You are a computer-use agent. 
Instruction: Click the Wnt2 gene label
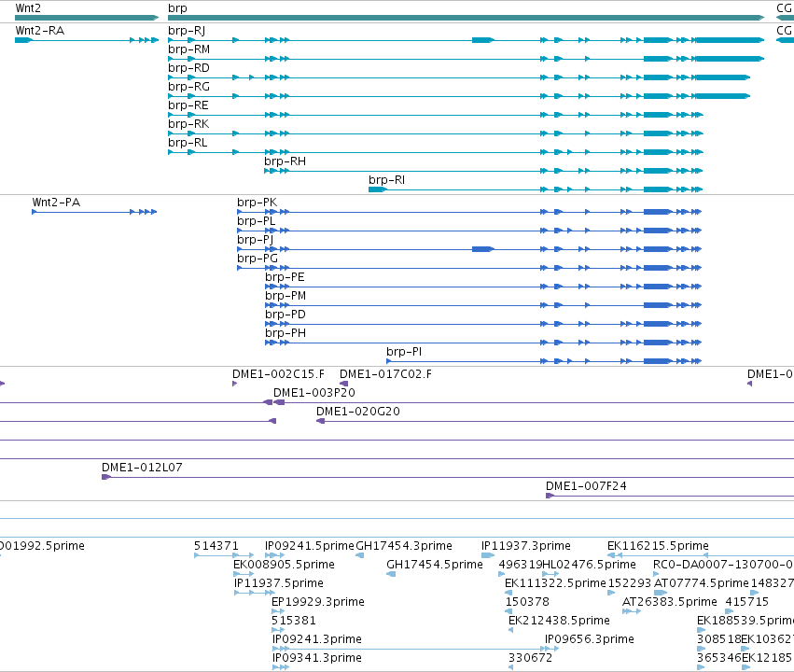pyautogui.click(x=28, y=8)
